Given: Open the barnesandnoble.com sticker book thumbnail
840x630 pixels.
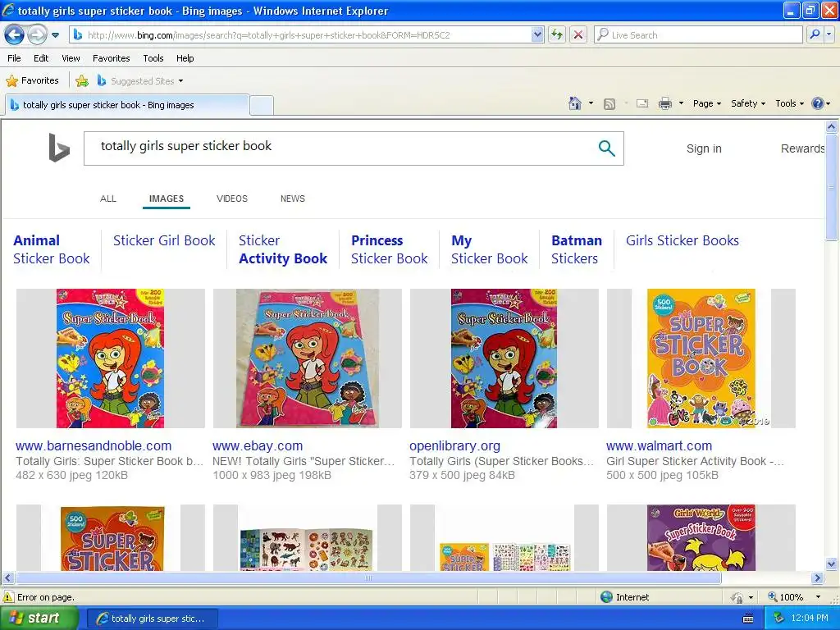Looking at the screenshot, I should point(111,358).
